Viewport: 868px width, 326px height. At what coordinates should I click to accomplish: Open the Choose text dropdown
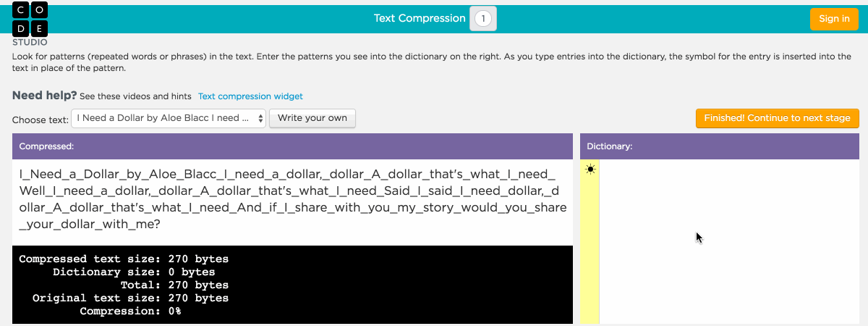(169, 118)
